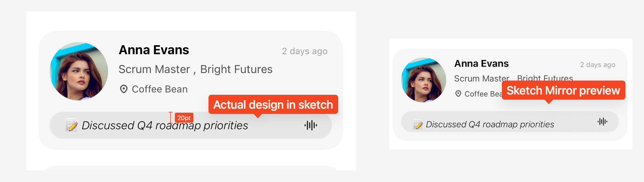Image resolution: width=644 pixels, height=182 pixels.
Task: Tap the audio waveform icon in the Sketch Mirror preview
Action: click(x=602, y=122)
